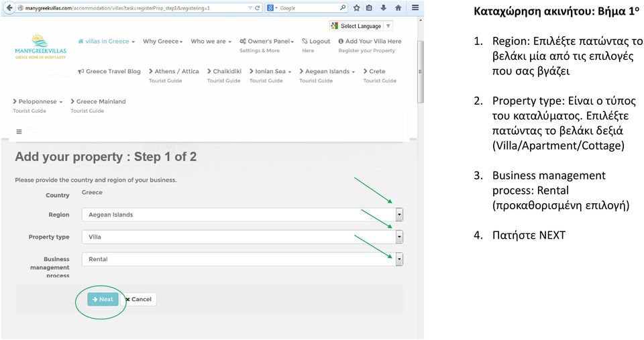Click the ManyGreekVillas logo
This screenshot has width=644, height=340.
click(40, 46)
